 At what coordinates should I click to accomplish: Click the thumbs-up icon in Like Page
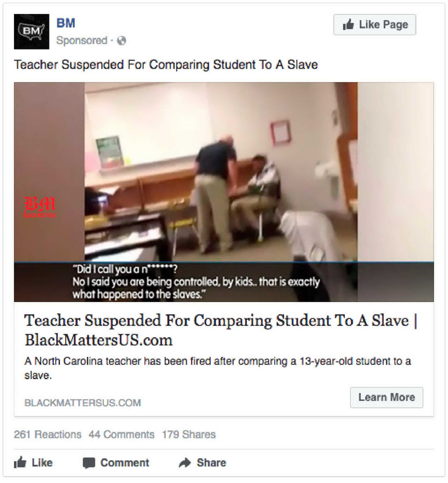tap(348, 24)
